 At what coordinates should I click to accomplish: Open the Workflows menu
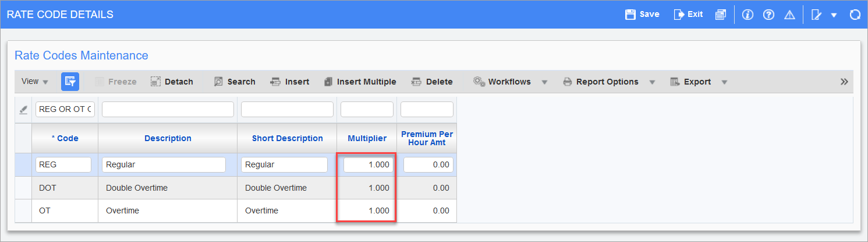coord(502,82)
